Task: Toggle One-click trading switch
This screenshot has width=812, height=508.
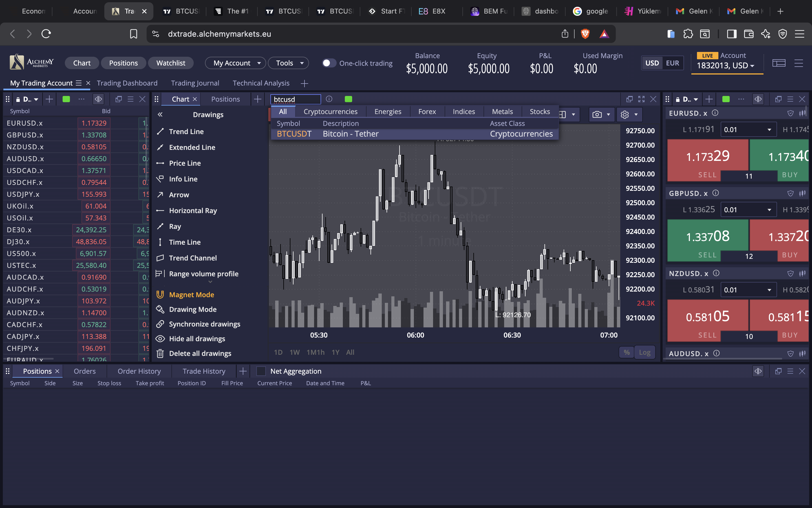Action: tap(329, 63)
